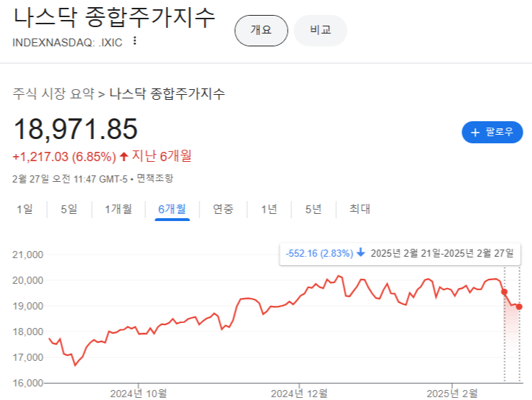Click the index value 18,971.85

click(75, 129)
